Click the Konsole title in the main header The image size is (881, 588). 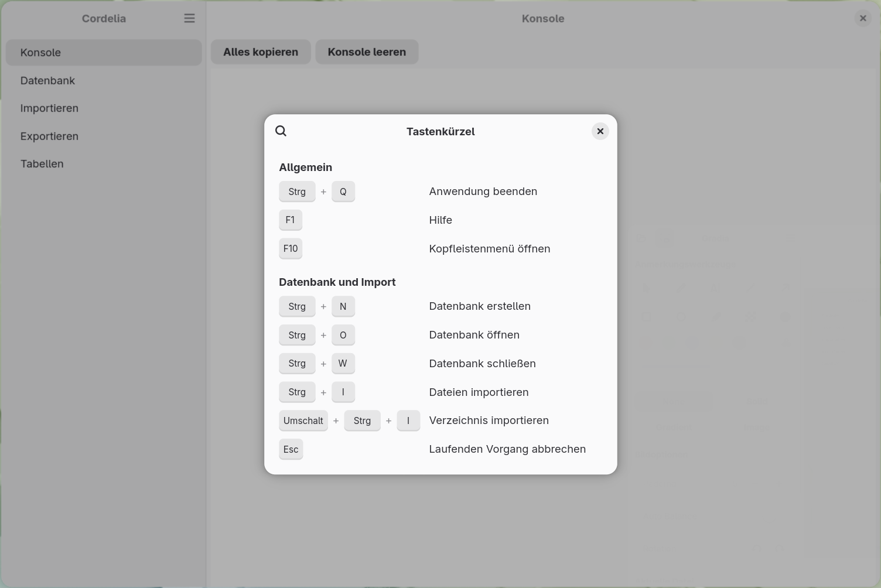click(543, 19)
